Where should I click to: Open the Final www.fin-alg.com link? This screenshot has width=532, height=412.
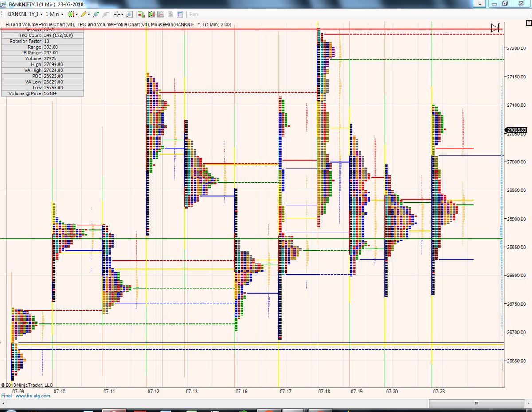(x=25, y=396)
